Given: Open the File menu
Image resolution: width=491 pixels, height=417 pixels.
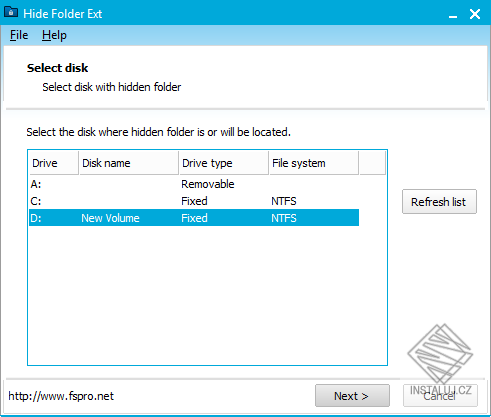Looking at the screenshot, I should click(19, 35).
